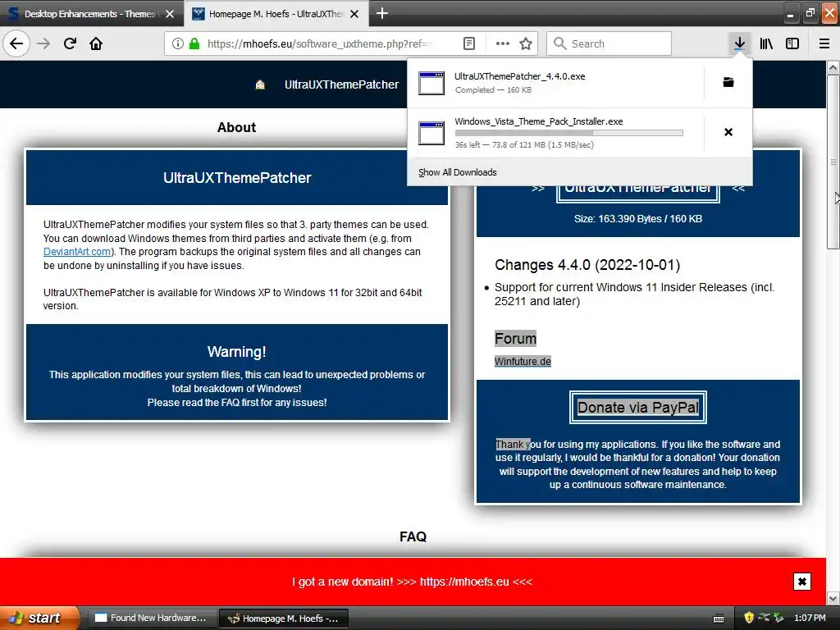Follow the DeviantArt.com link
This screenshot has width=840, height=630.
coord(77,252)
